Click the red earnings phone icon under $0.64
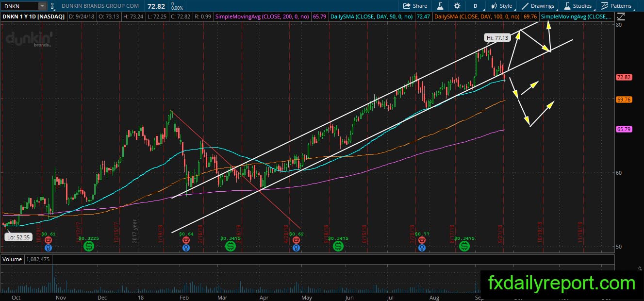644x301 pixels. click(x=185, y=240)
